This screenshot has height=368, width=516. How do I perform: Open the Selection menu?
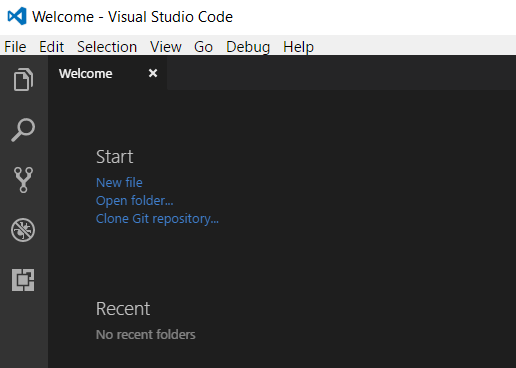point(107,47)
